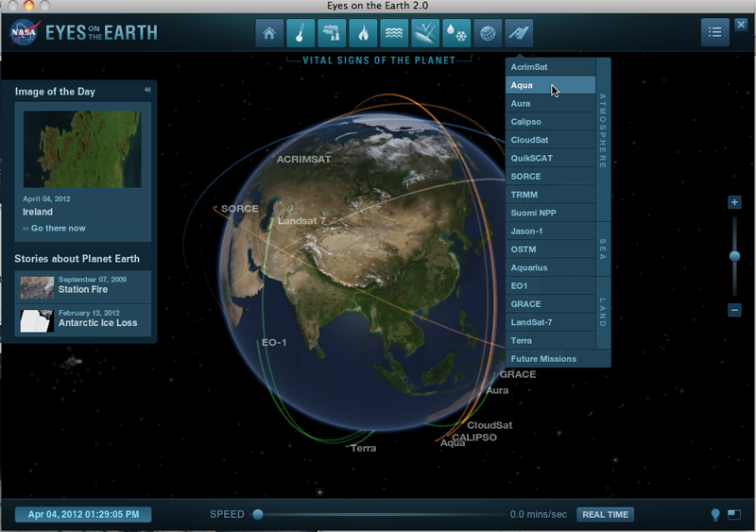This screenshot has width=756, height=532.
Task: Click the wireframe globe icon
Action: (x=488, y=33)
